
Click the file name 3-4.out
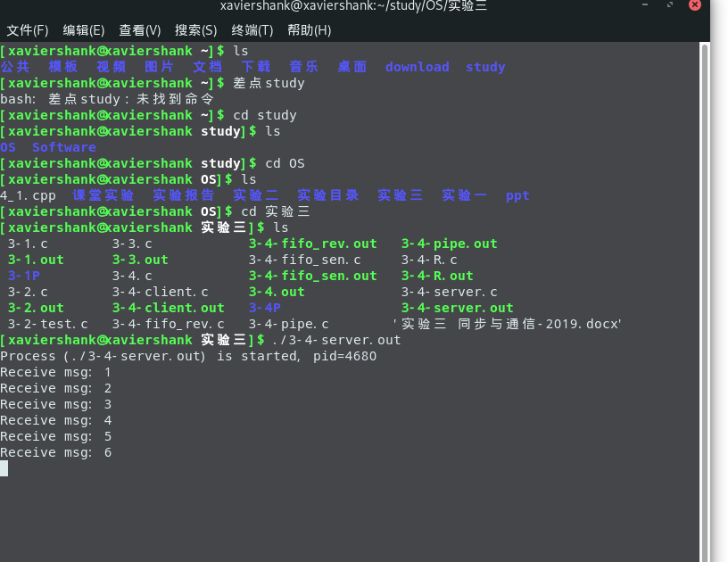pyautogui.click(x=277, y=292)
